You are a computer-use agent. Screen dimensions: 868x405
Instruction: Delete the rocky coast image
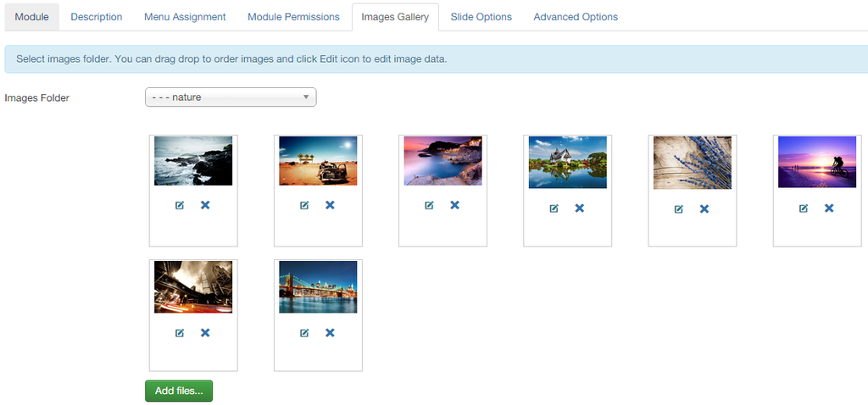[x=205, y=205]
